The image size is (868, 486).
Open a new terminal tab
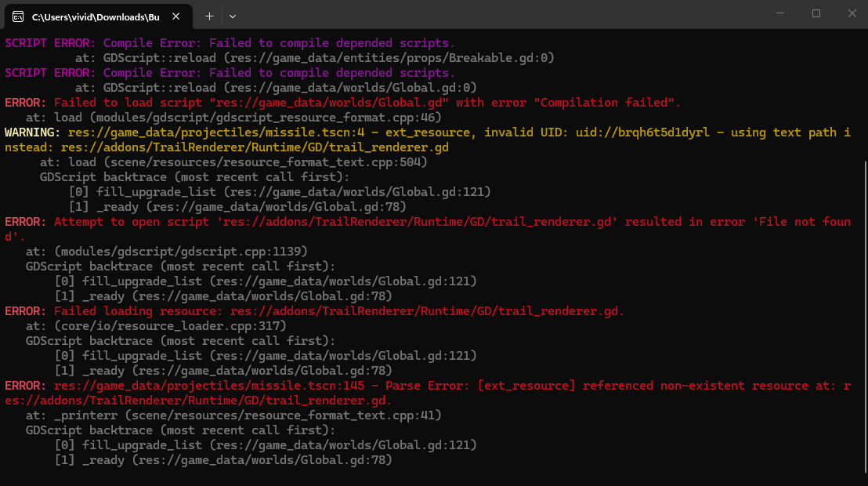pos(209,16)
